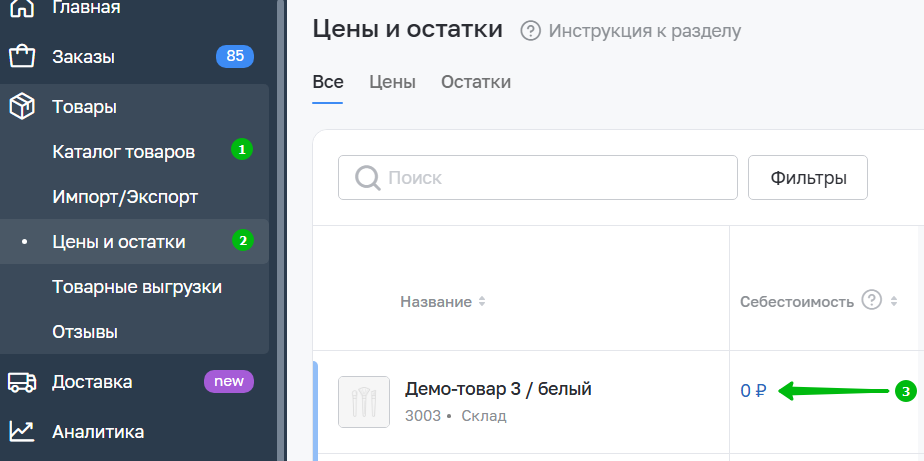Switch to the Остатки tab
This screenshot has height=461, width=924.
click(476, 82)
